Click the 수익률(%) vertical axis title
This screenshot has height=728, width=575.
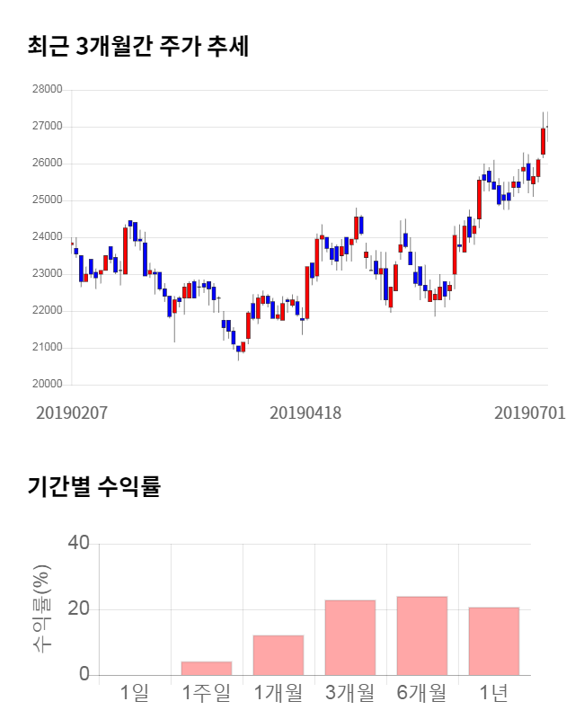tap(41, 609)
